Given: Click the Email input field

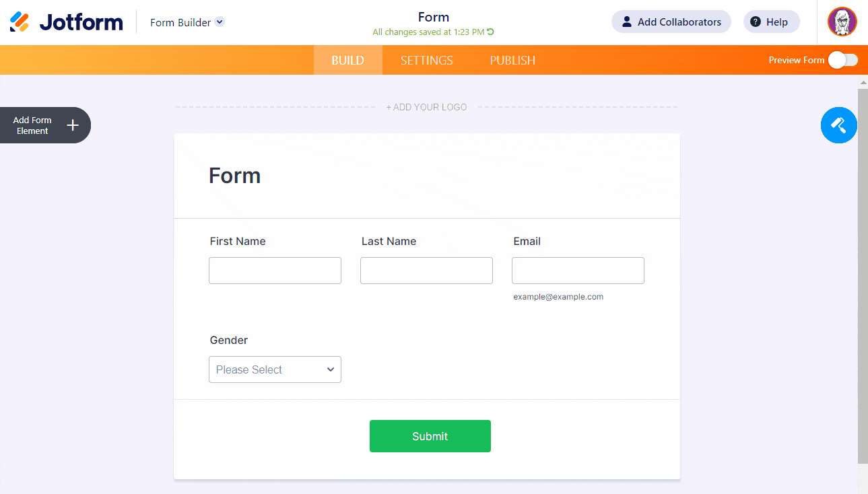Looking at the screenshot, I should 578,271.
